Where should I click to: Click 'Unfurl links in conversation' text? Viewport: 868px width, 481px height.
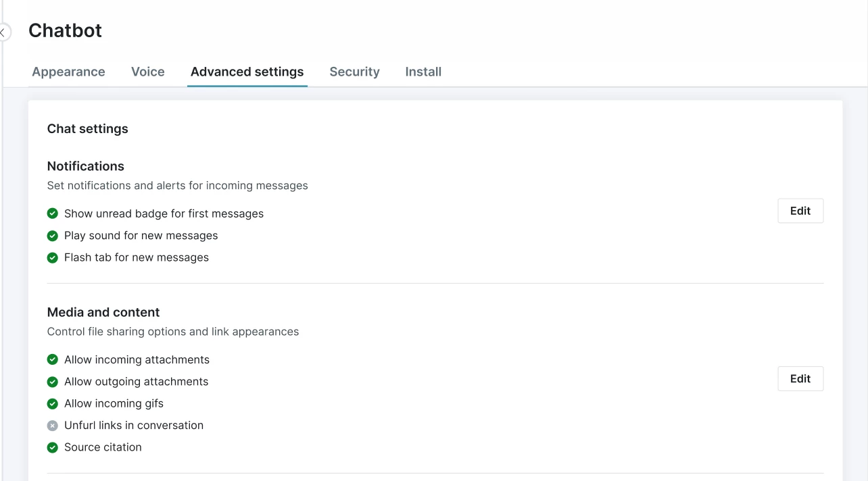[134, 426]
